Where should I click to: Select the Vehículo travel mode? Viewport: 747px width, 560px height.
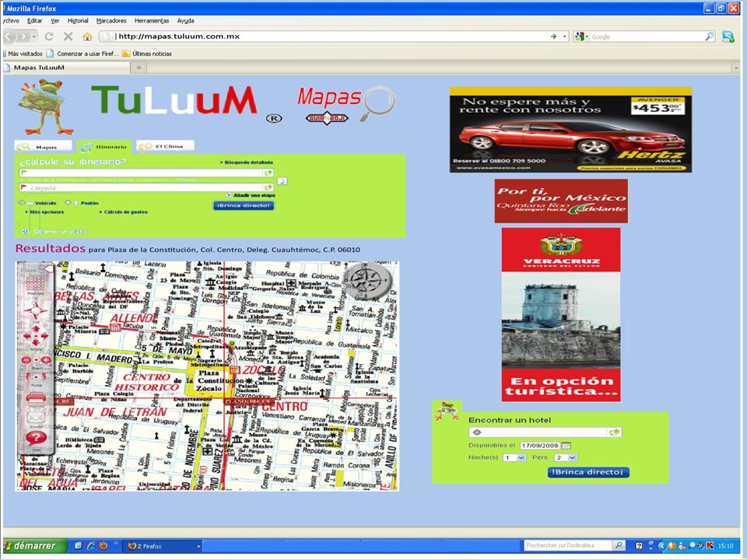pyautogui.click(x=22, y=203)
